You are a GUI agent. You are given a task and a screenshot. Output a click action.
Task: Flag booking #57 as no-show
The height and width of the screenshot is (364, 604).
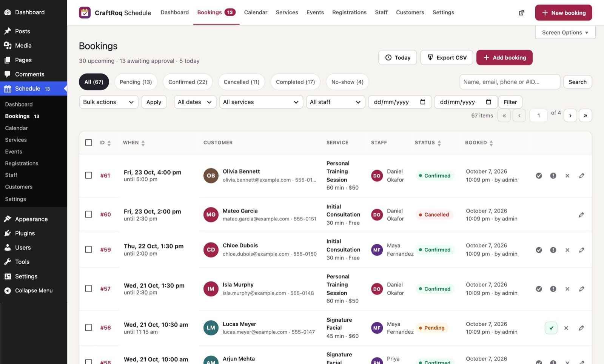(x=553, y=289)
